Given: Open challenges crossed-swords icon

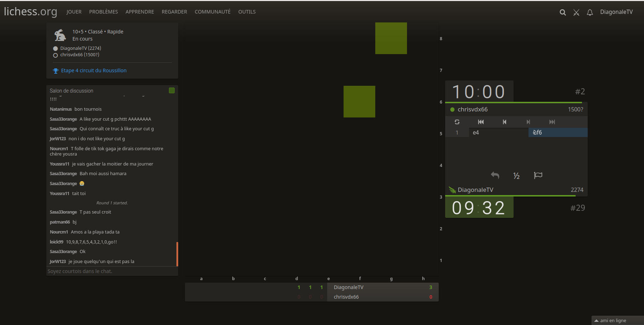Looking at the screenshot, I should click(576, 12).
